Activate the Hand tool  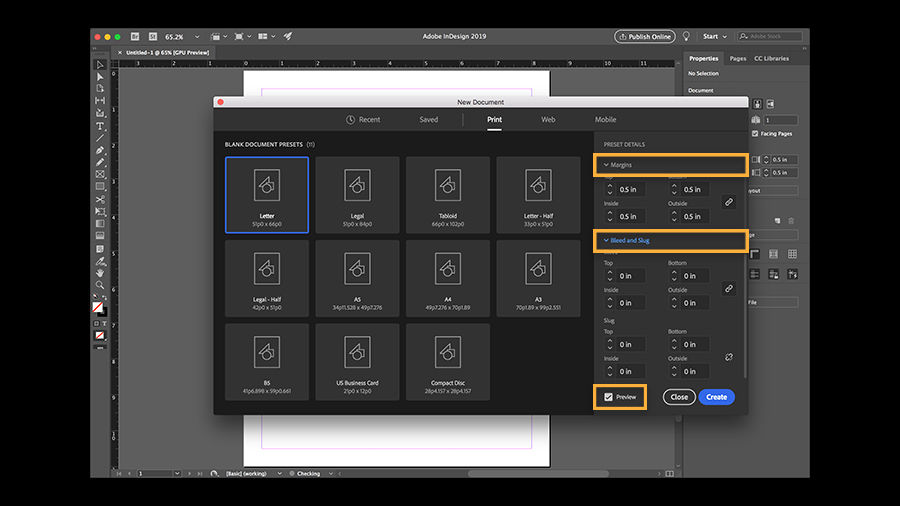pyautogui.click(x=100, y=273)
